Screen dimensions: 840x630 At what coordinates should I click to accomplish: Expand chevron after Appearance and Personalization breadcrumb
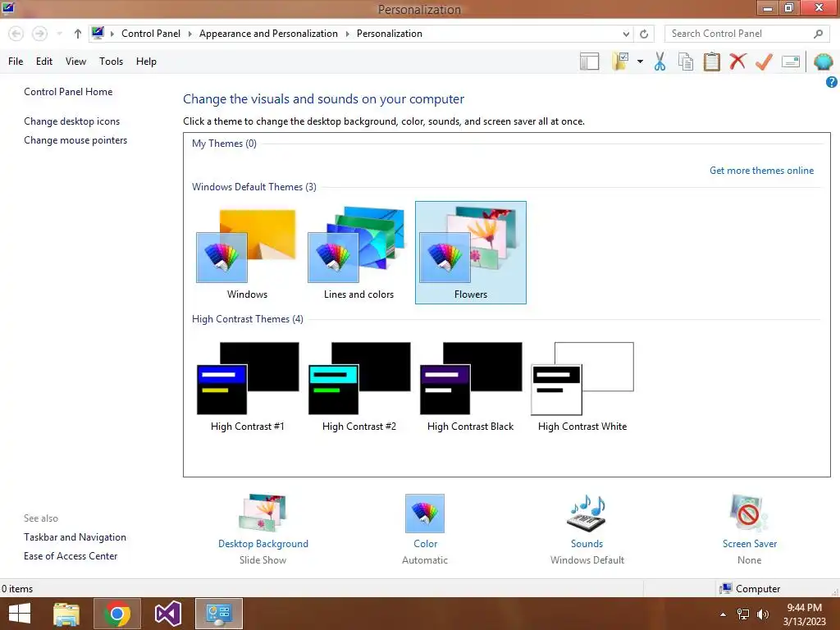tap(347, 34)
